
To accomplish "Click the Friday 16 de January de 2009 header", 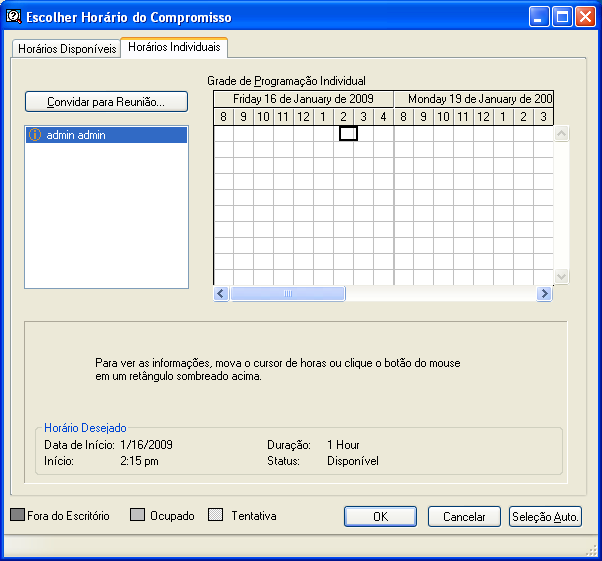I will tap(303, 99).
